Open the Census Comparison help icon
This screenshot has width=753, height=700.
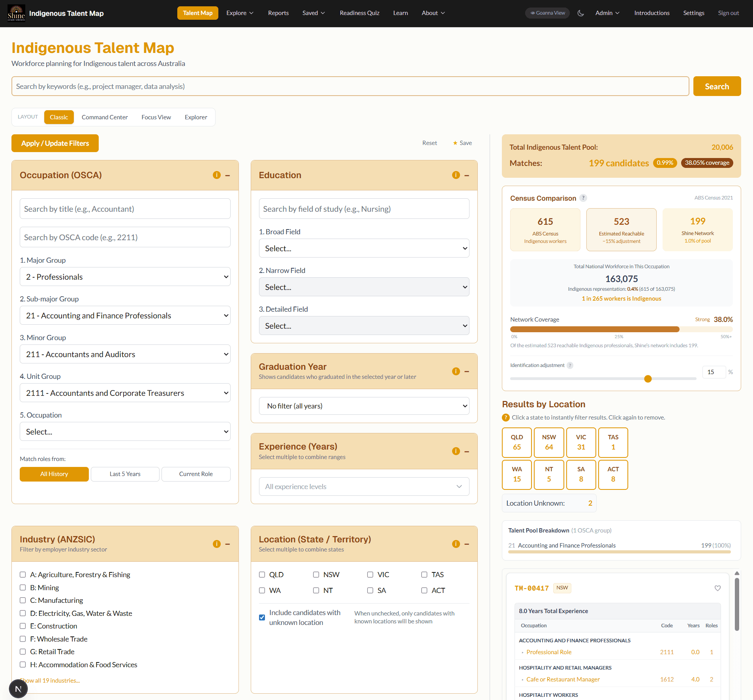[584, 198]
